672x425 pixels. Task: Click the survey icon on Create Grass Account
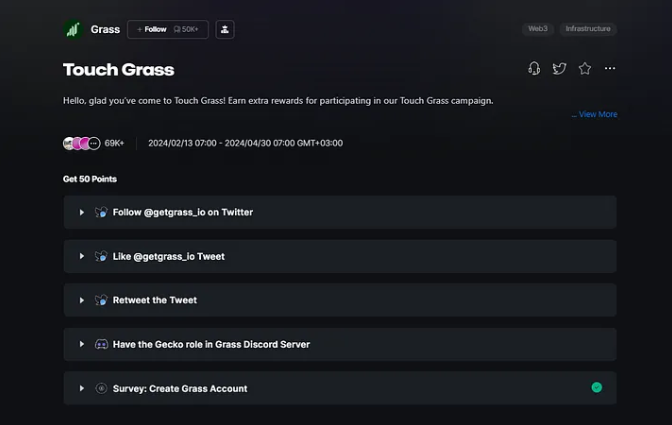click(101, 388)
